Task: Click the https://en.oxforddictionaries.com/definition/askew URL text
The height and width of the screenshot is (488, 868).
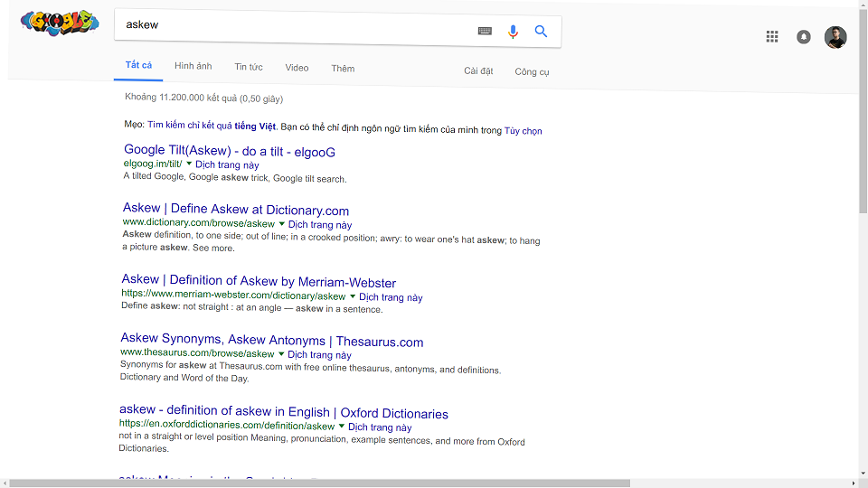Action: pos(227,425)
